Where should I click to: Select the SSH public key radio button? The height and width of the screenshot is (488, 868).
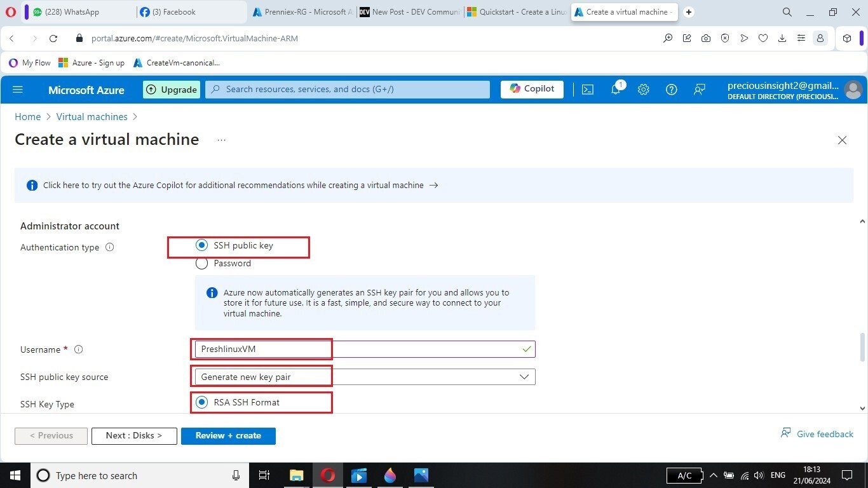(x=202, y=245)
